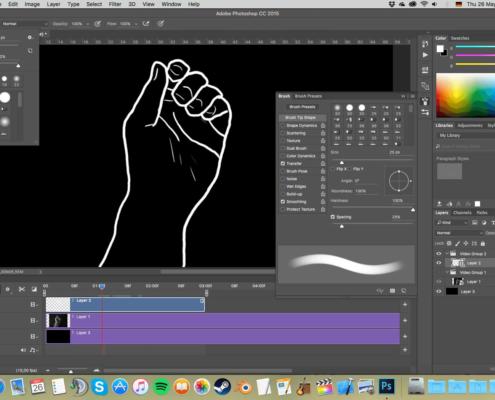The image size is (495, 400).
Task: Click the pixel layer filter icon in Layers
Action: point(474,223)
